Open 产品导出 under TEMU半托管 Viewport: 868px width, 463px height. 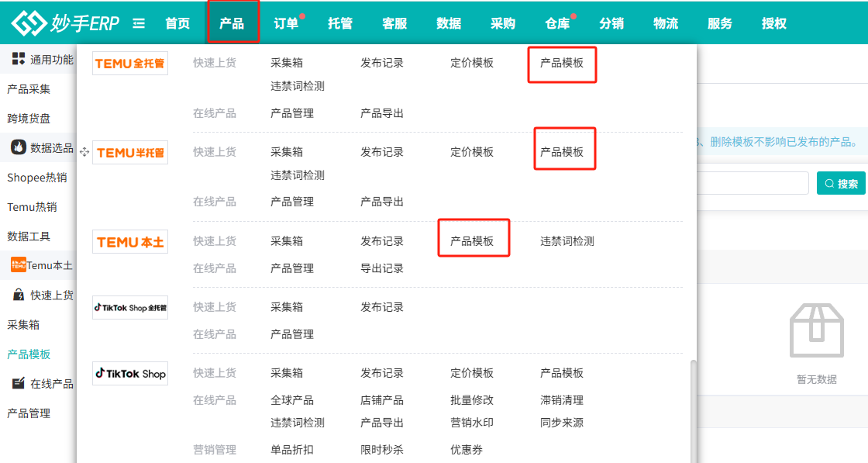click(382, 202)
